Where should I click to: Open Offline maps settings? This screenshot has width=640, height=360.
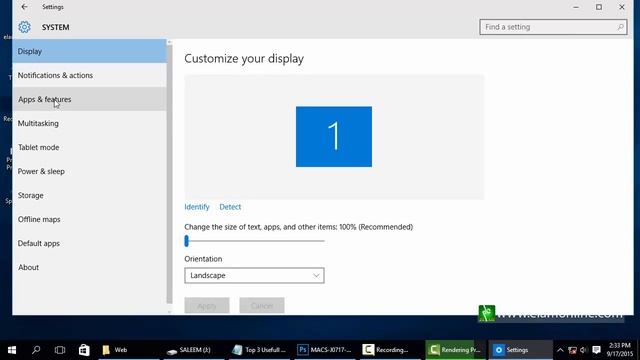click(89, 220)
